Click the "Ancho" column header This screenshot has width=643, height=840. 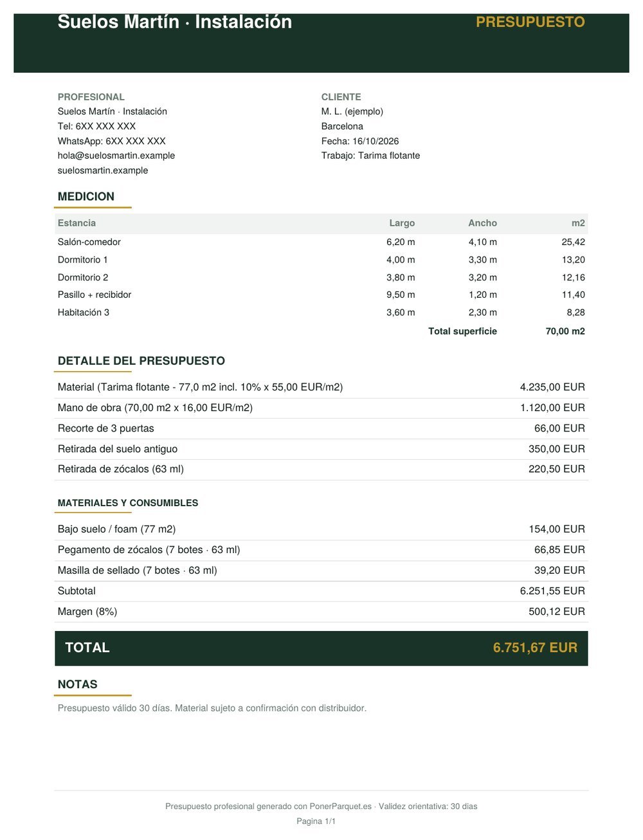click(x=482, y=223)
